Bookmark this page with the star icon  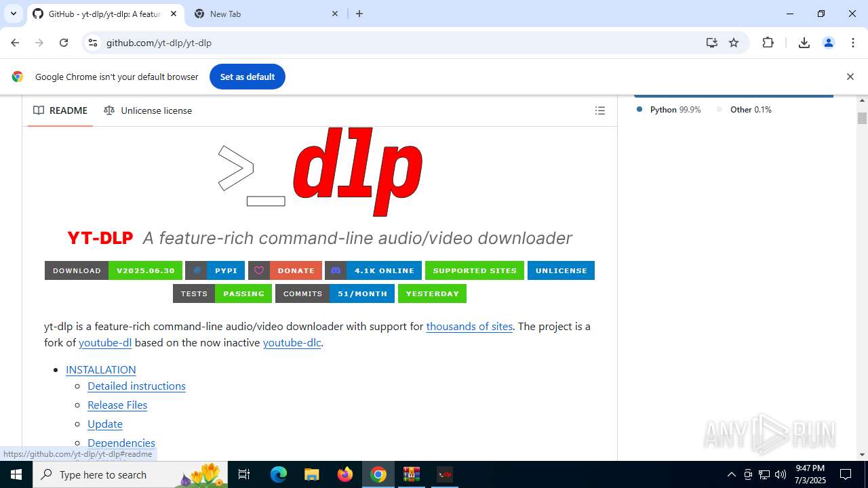(734, 43)
